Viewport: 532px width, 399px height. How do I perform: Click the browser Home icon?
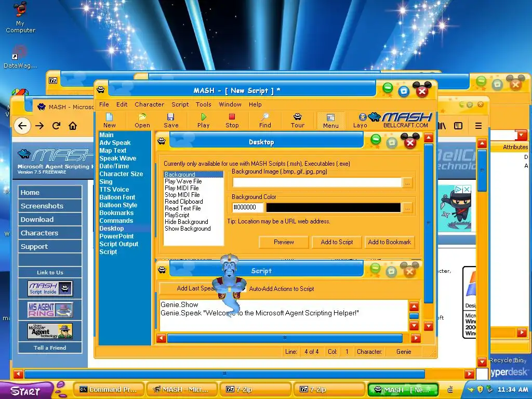[x=73, y=126]
